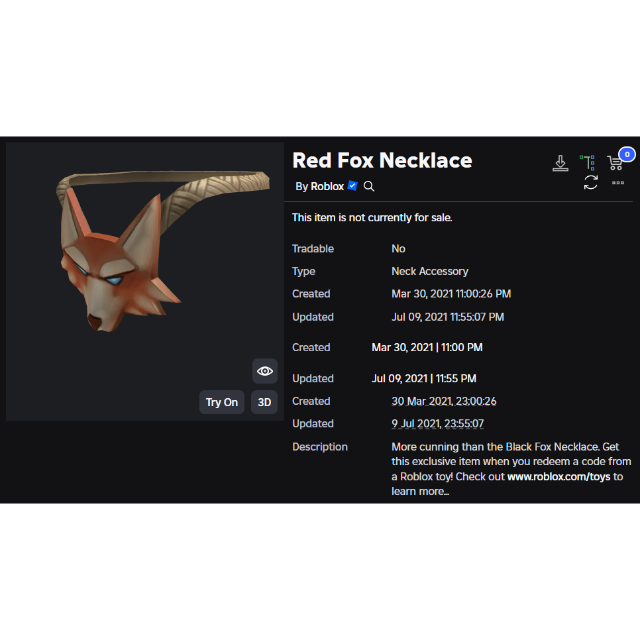Click the learn more description text
The width and height of the screenshot is (640, 640).
click(x=420, y=491)
